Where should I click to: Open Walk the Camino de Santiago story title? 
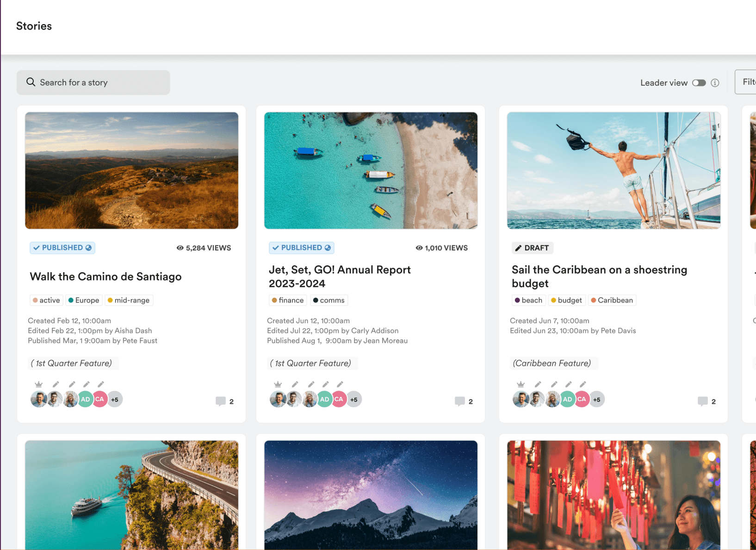coord(106,276)
